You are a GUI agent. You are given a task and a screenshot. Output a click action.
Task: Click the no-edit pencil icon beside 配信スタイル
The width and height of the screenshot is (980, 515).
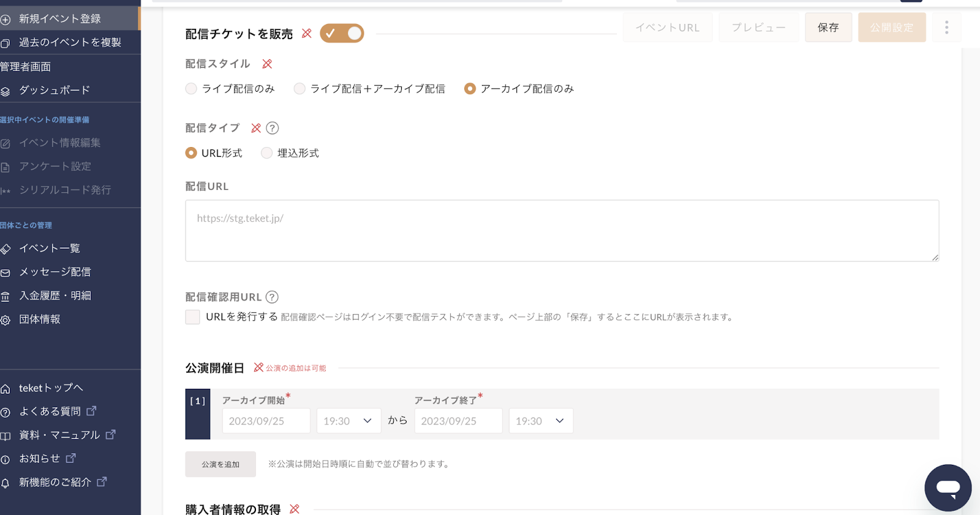coord(267,64)
